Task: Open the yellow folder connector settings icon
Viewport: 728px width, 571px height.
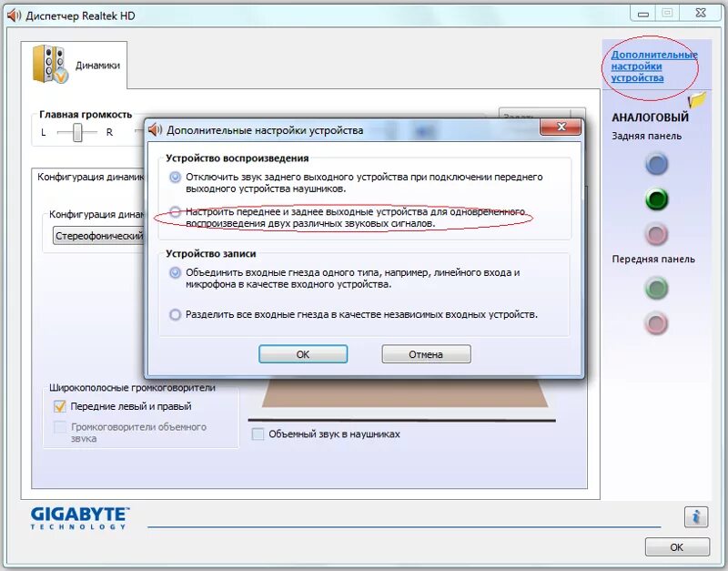Action: 697,99
